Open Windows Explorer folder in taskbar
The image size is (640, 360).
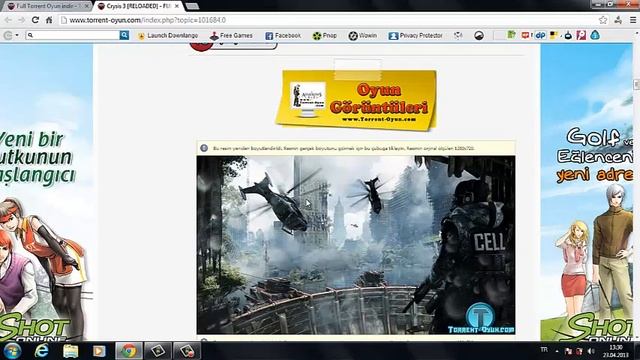(70, 351)
